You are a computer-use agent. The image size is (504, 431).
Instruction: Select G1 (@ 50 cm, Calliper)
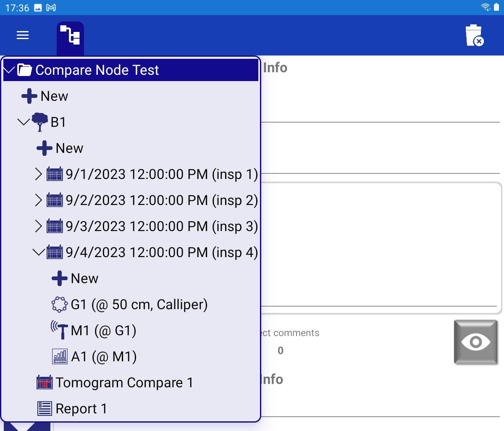click(139, 305)
